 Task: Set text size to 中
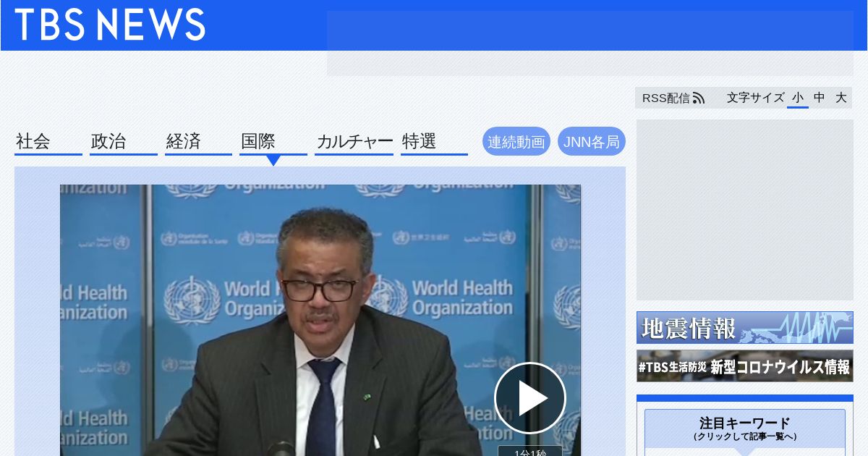click(819, 98)
